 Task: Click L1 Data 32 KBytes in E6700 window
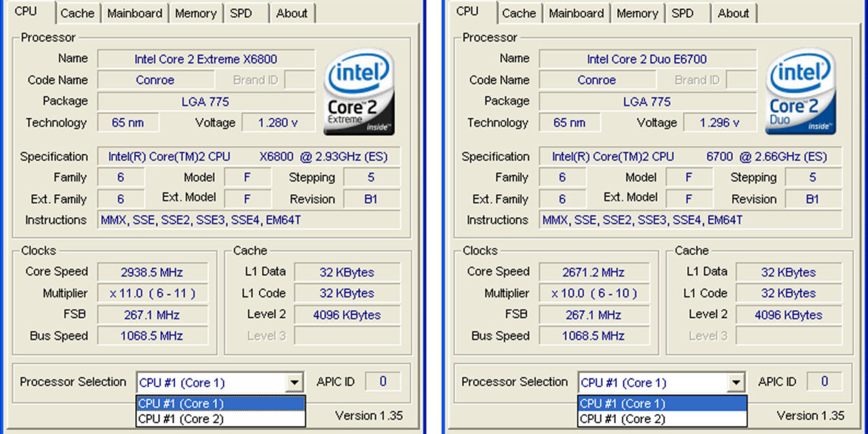pyautogui.click(x=788, y=272)
